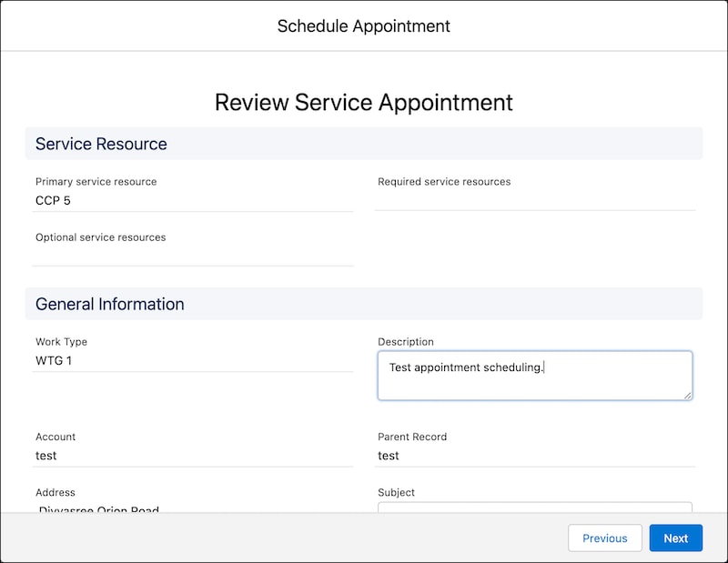Grab the Description textarea resize handle
Screen dimensions: 728x563
coord(687,395)
